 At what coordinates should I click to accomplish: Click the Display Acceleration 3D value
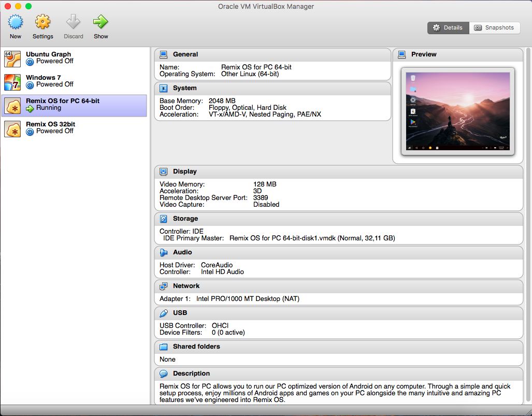click(257, 191)
